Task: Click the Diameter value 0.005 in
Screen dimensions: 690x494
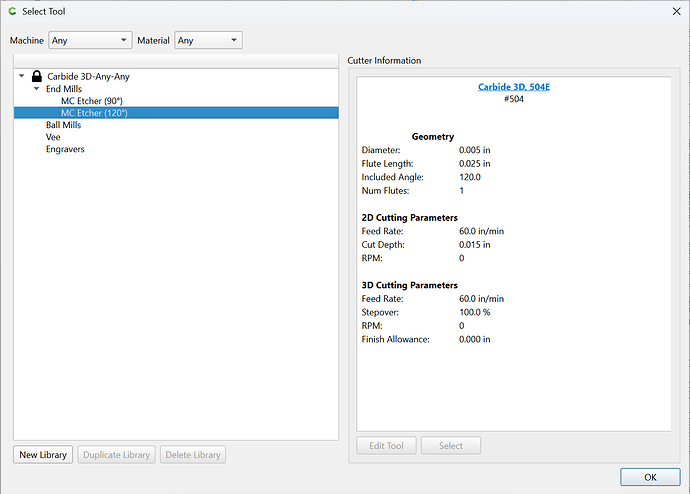Action: point(474,150)
